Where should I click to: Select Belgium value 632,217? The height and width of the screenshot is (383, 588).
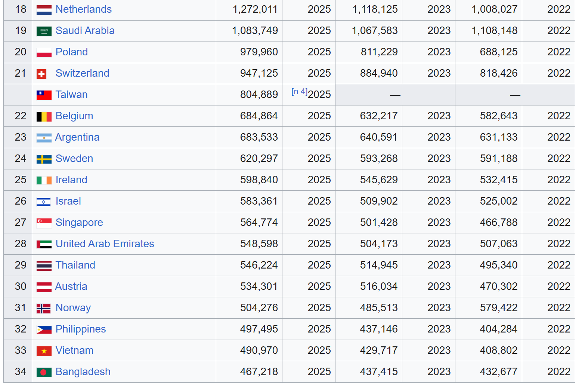379,116
